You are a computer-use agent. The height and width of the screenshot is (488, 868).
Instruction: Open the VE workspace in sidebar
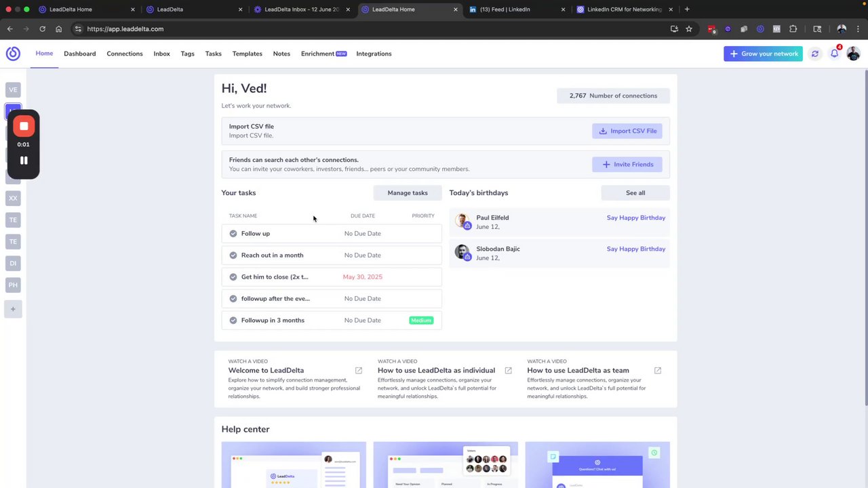pyautogui.click(x=13, y=89)
